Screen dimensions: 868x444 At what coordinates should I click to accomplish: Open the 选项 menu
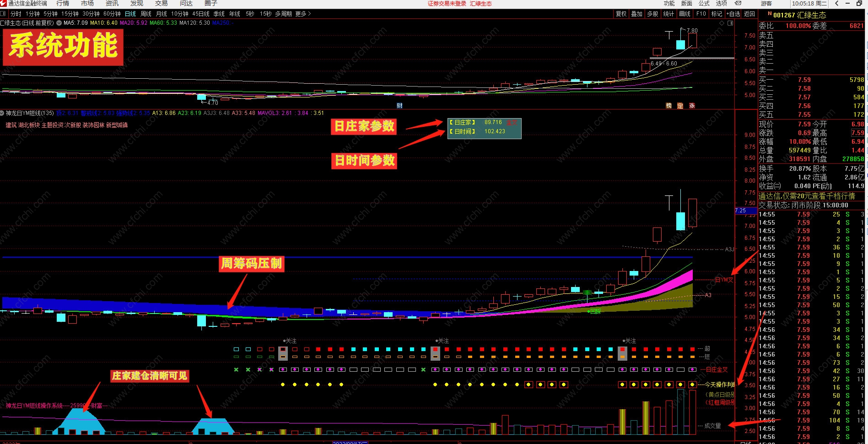722,4
